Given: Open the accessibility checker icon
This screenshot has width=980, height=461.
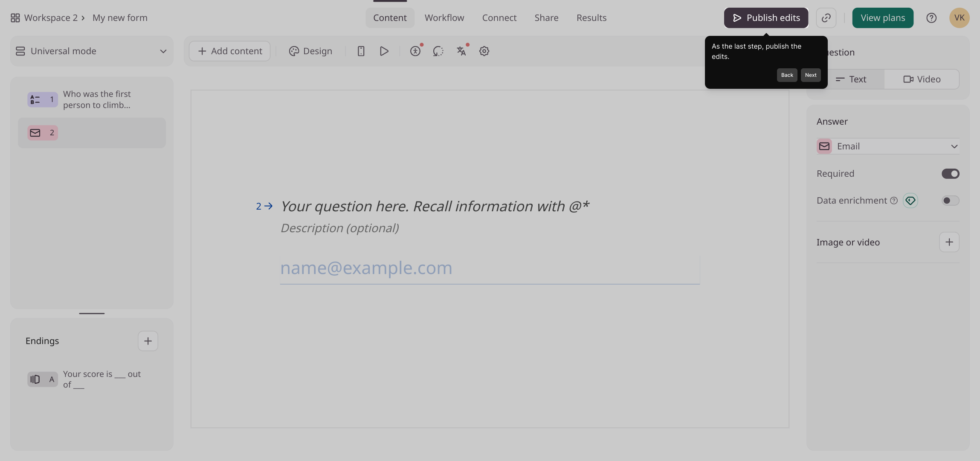Looking at the screenshot, I should [x=415, y=51].
